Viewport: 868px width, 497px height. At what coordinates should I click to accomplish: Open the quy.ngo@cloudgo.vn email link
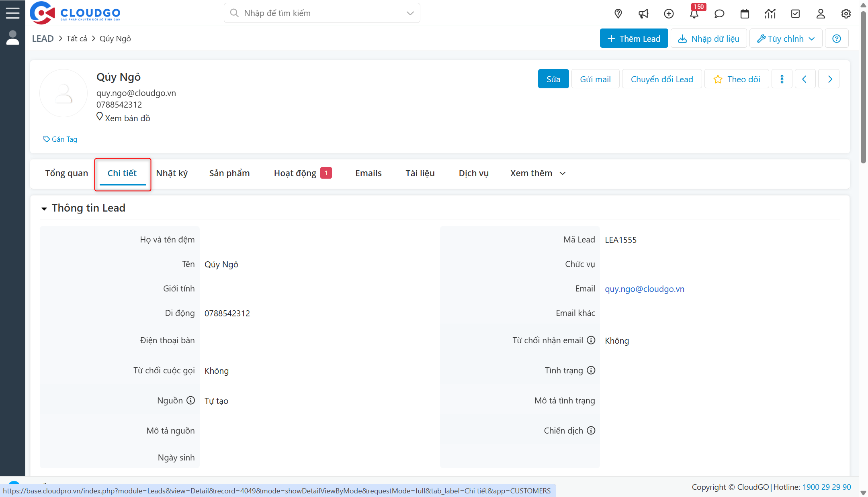(645, 289)
